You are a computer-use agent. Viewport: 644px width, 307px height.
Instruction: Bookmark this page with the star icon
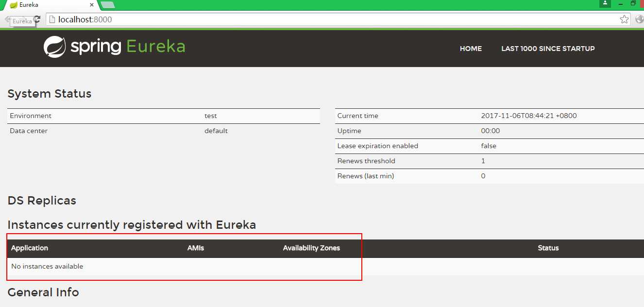pos(625,19)
